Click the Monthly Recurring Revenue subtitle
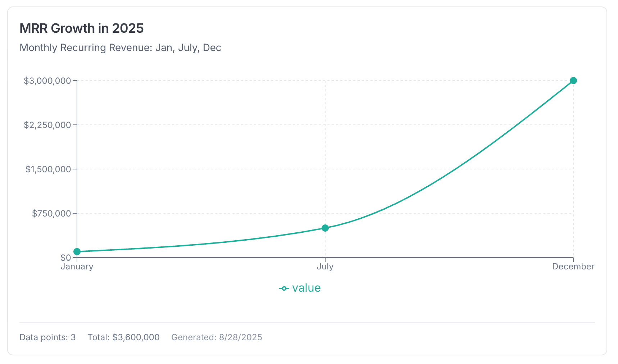 pyautogui.click(x=121, y=47)
